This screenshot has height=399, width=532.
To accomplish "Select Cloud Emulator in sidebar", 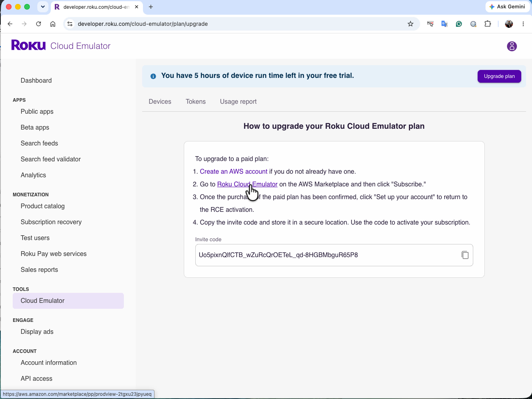I will 68,301.
